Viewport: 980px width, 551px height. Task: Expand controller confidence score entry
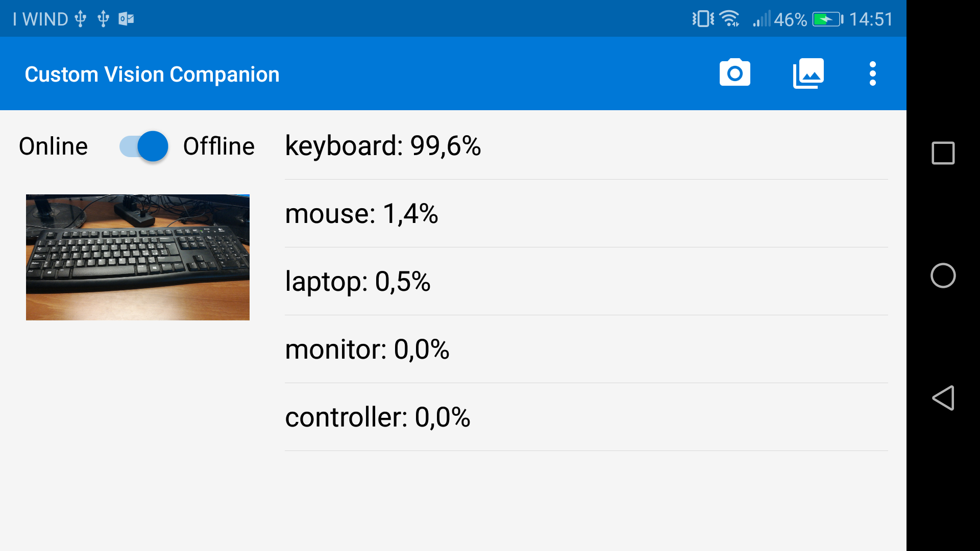point(585,416)
